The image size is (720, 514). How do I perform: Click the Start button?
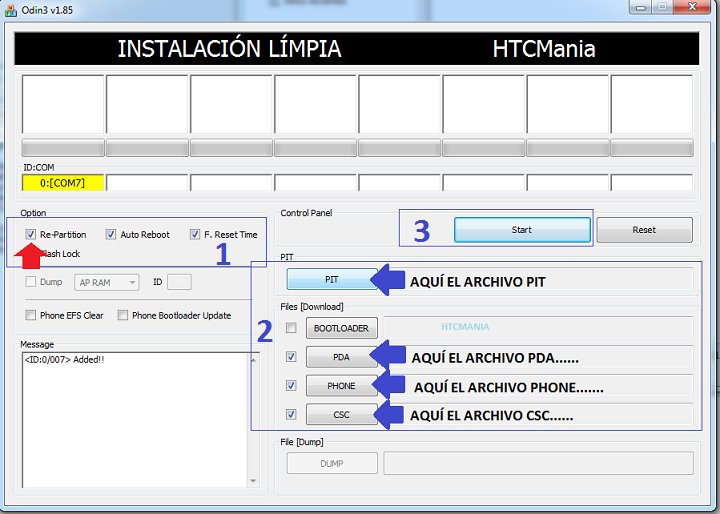tap(522, 230)
